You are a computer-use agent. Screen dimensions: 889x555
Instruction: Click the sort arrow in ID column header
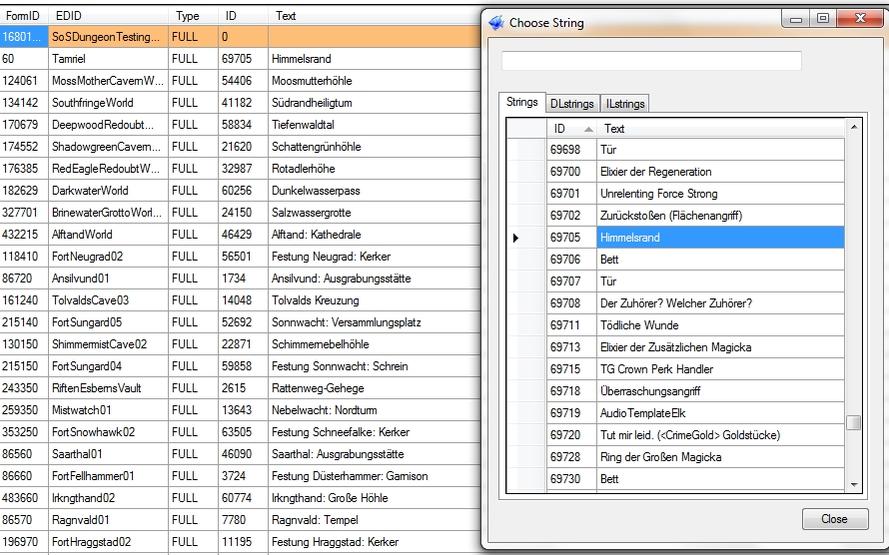(x=587, y=129)
